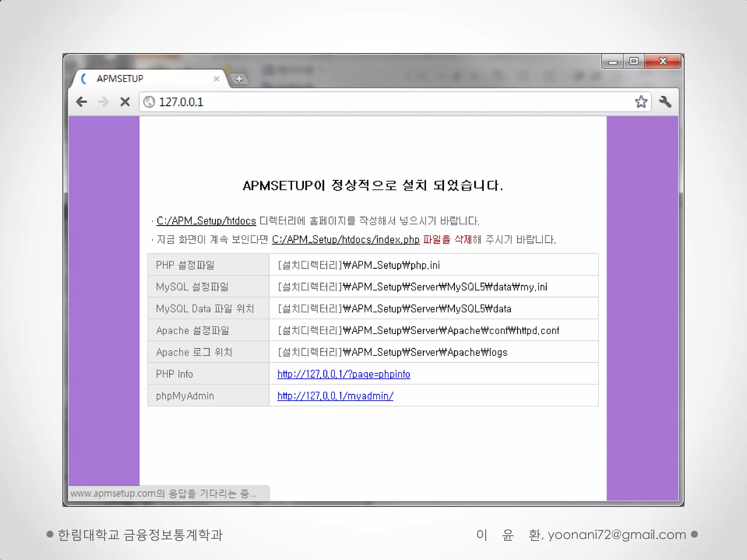Image resolution: width=747 pixels, height=560 pixels.
Task: Click the my.ini path cell
Action: pyautogui.click(x=434, y=287)
